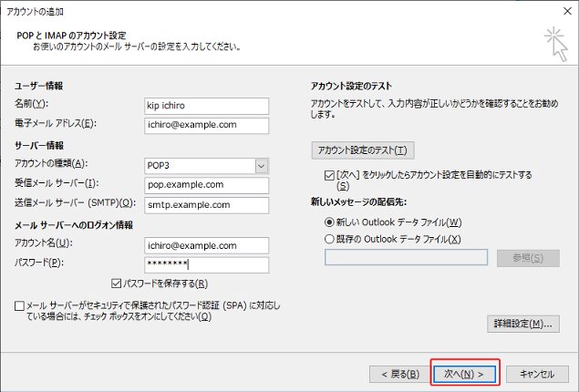Viewport: 579px width, 392px height.
Task: Toggle the save password checkbox
Action: coord(116,284)
